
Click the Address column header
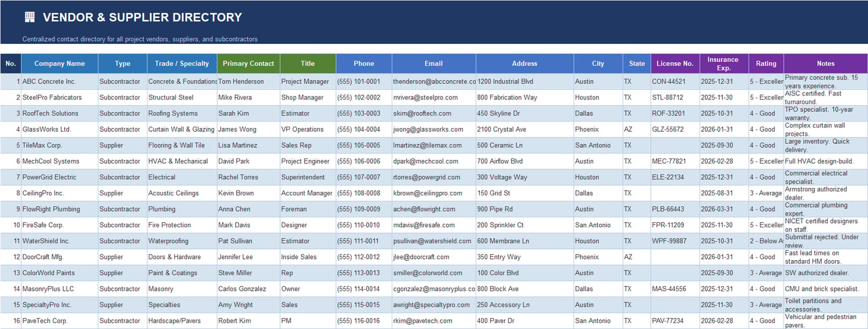click(525, 64)
